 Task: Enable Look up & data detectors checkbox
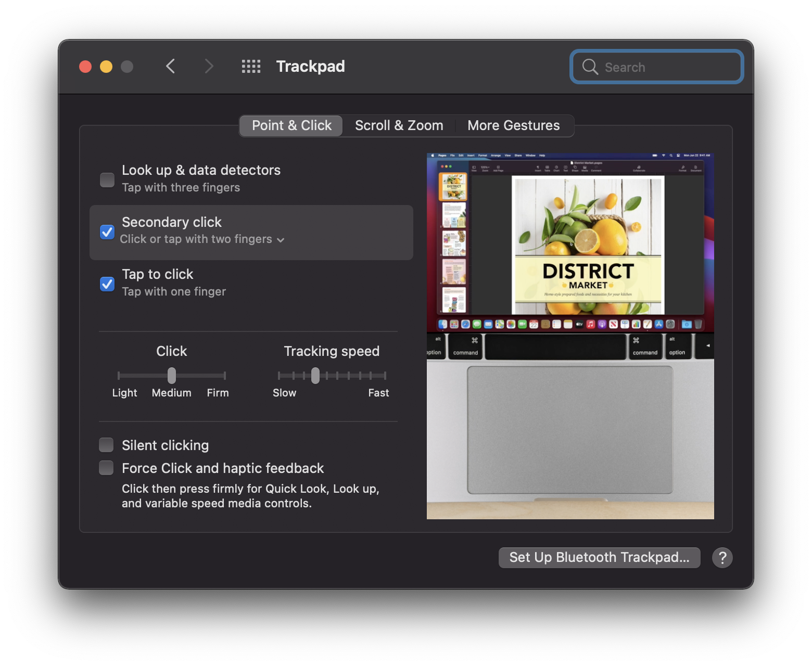(x=107, y=180)
